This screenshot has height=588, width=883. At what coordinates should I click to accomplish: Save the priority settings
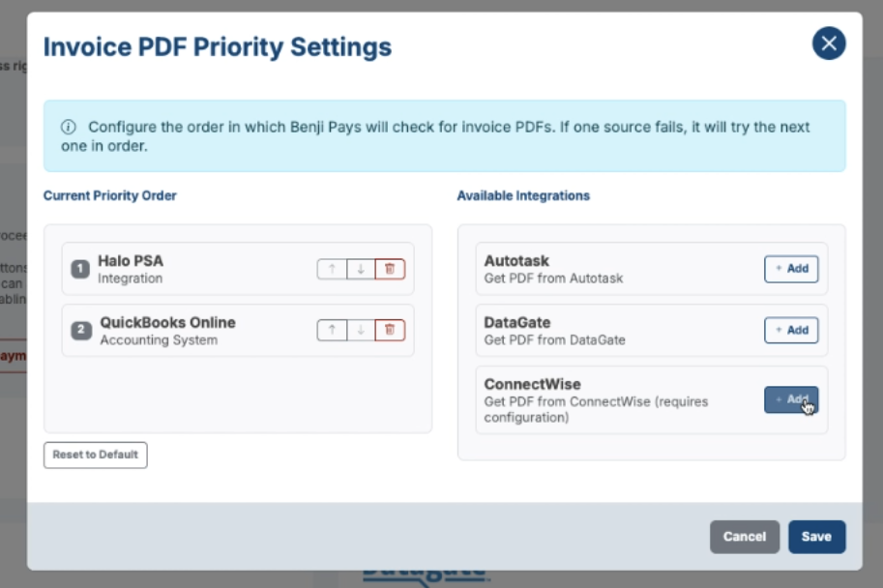click(x=816, y=537)
